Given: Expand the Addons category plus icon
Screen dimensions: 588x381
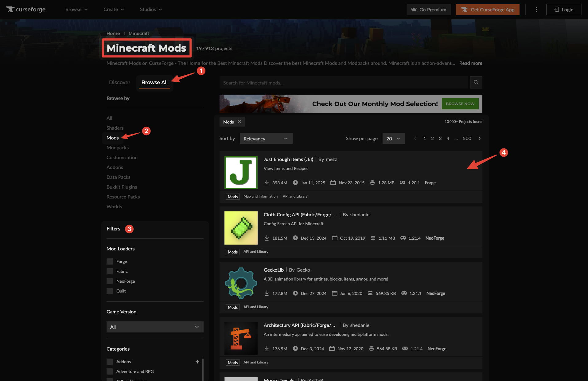Looking at the screenshot, I should pos(197,362).
